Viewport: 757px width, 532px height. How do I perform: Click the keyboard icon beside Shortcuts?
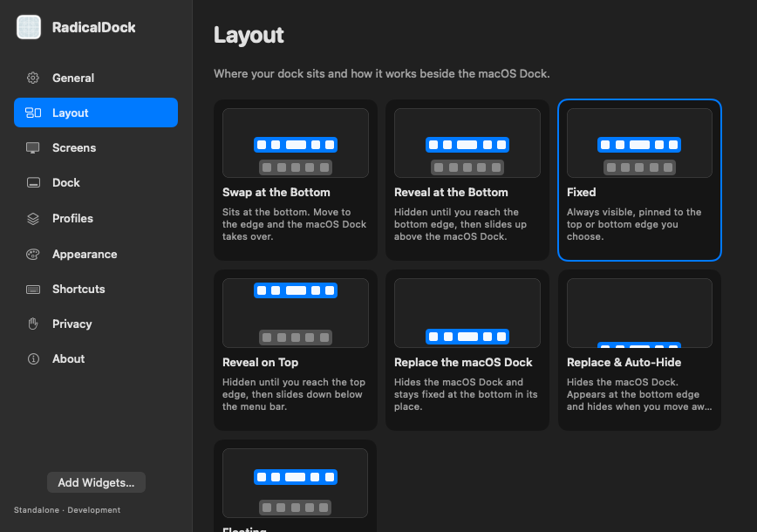[x=33, y=290]
